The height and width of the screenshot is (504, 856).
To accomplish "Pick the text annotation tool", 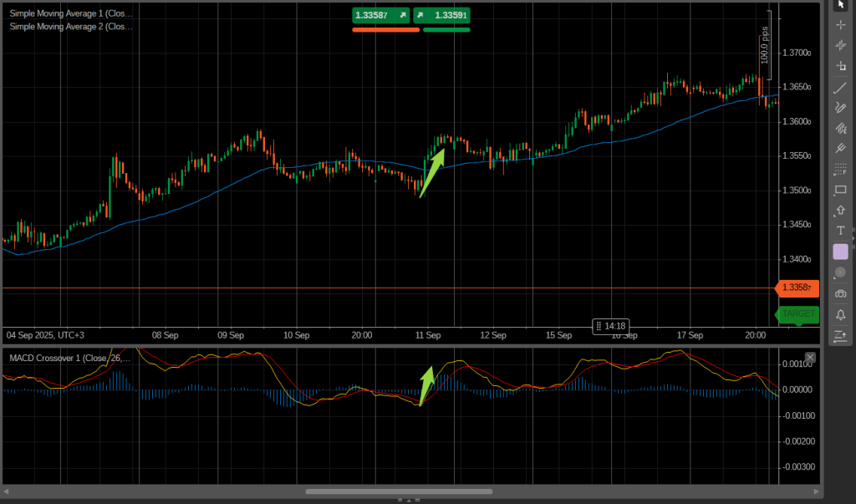I will 841,231.
